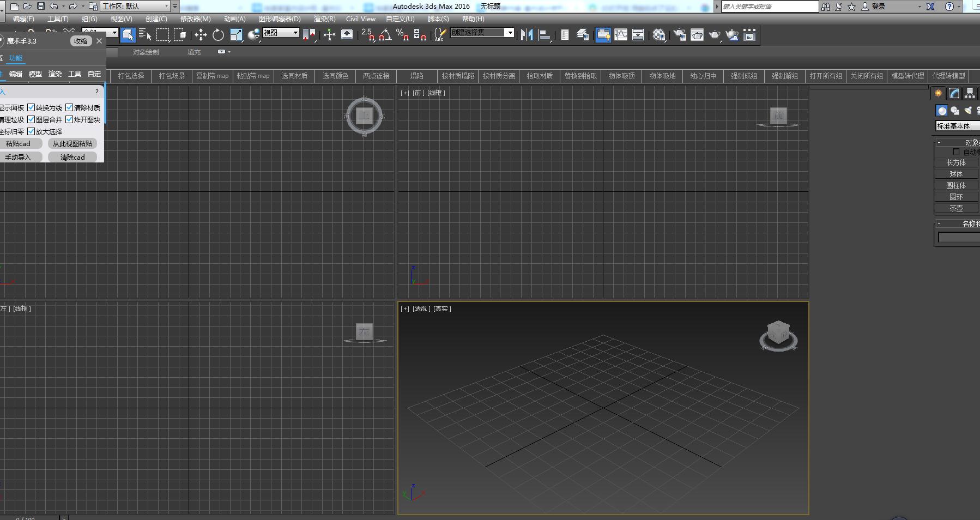Open the 修改器(M) menu
This screenshot has width=980, height=520.
pyautogui.click(x=195, y=19)
